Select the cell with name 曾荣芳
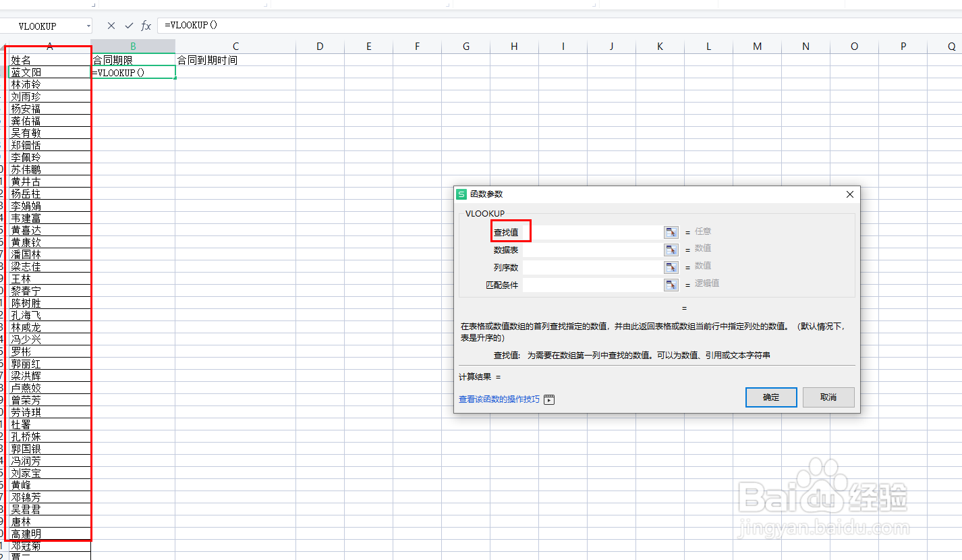This screenshot has width=962, height=560. tap(49, 400)
